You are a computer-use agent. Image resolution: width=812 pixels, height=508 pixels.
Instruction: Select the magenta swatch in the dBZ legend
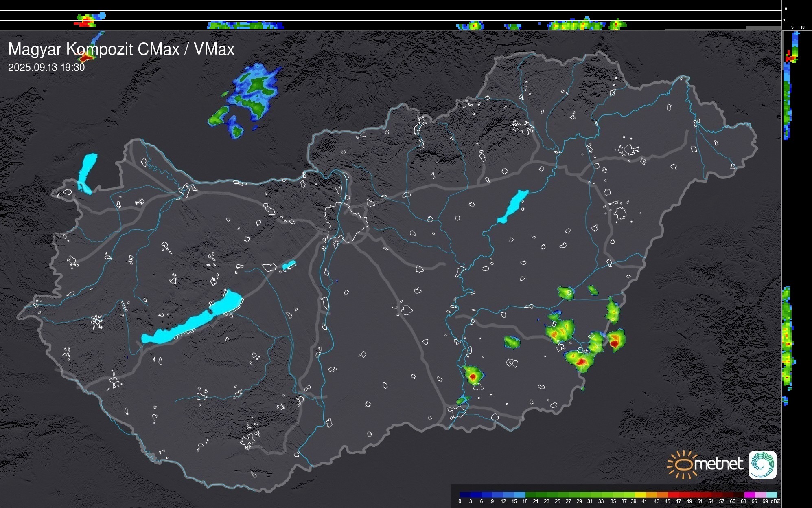click(x=749, y=495)
